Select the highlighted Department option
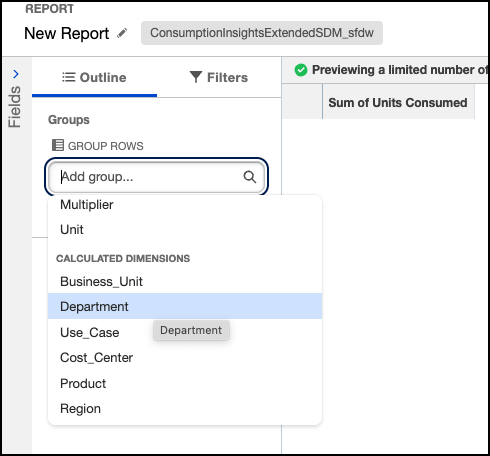Image resolution: width=490 pixels, height=456 pixels. 185,306
